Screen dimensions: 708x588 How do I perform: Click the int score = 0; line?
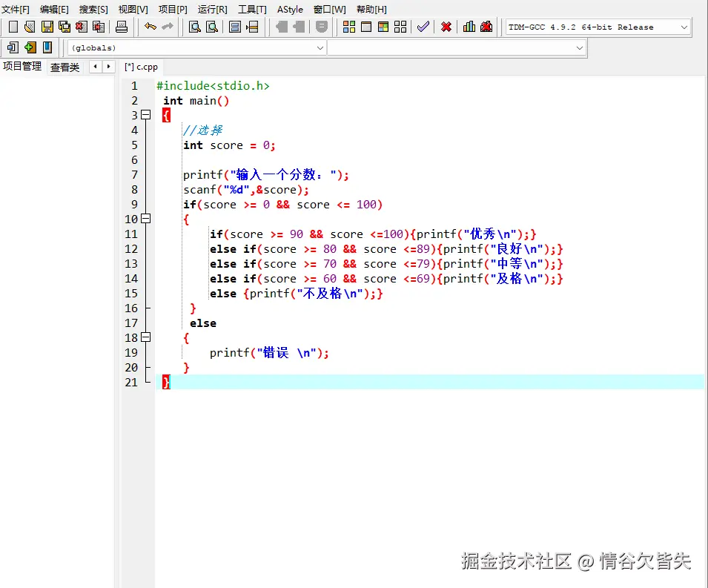coord(229,145)
